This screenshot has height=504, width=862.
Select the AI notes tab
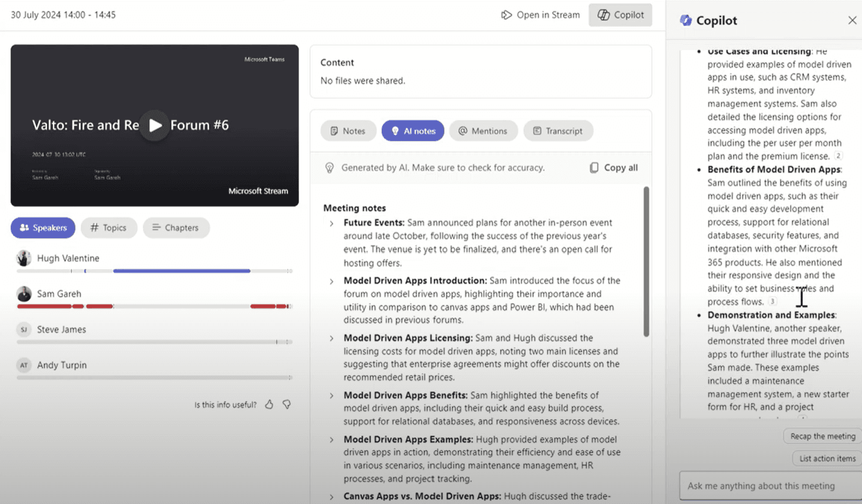pos(413,131)
